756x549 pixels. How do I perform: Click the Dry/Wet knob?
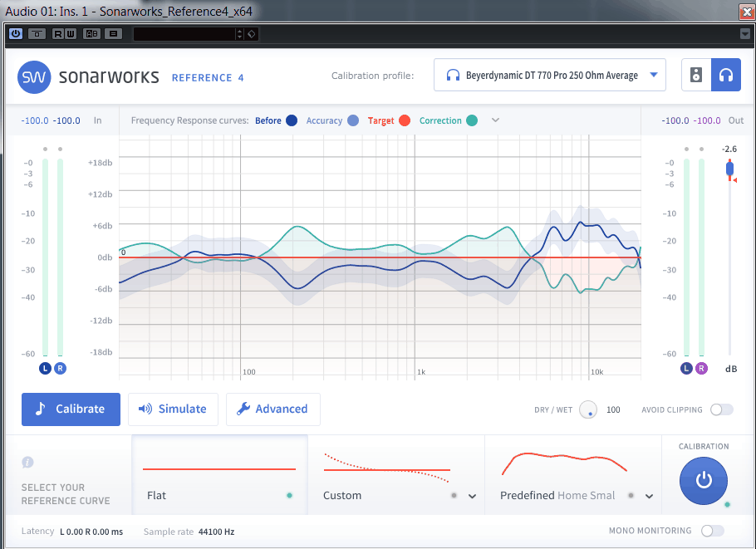pyautogui.click(x=587, y=409)
